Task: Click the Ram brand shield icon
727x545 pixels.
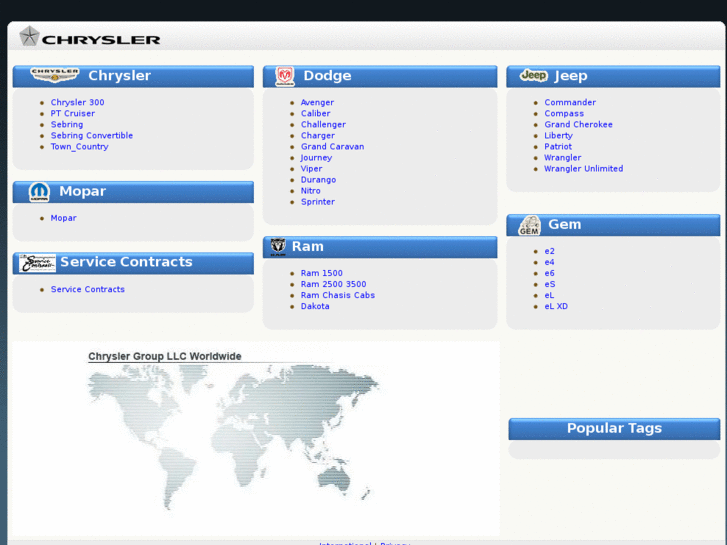Action: [278, 247]
